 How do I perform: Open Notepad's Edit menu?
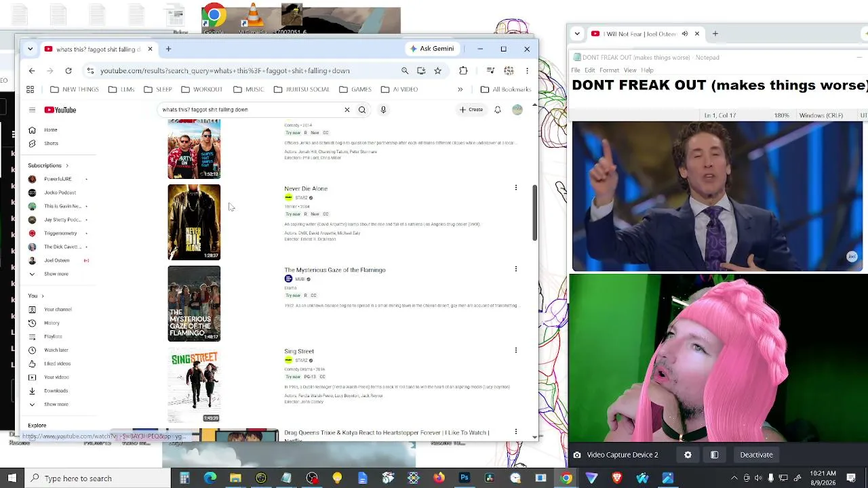590,70
